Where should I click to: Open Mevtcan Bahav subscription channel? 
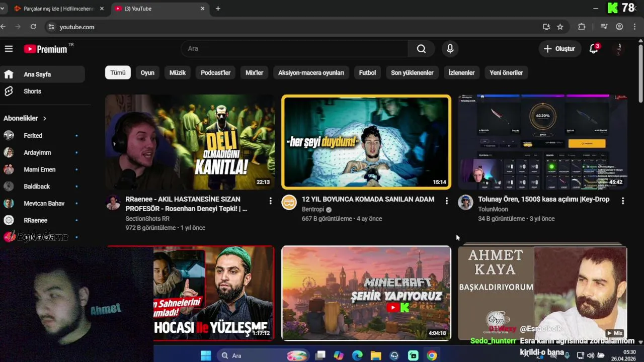(42, 204)
